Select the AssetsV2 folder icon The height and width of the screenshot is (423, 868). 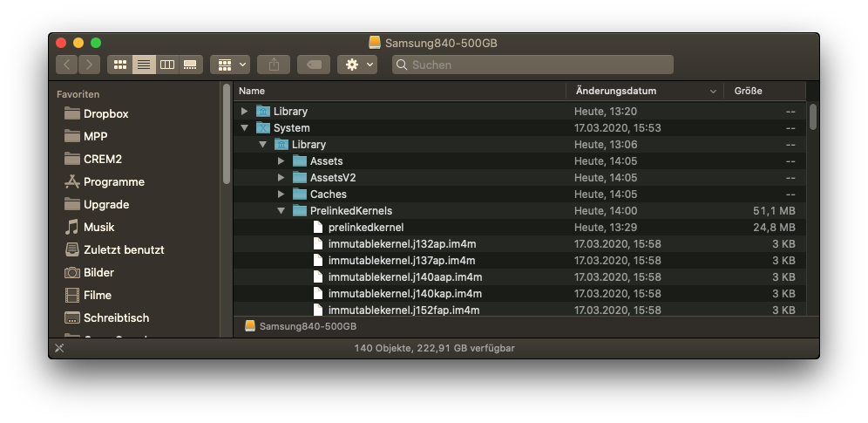[x=300, y=178]
